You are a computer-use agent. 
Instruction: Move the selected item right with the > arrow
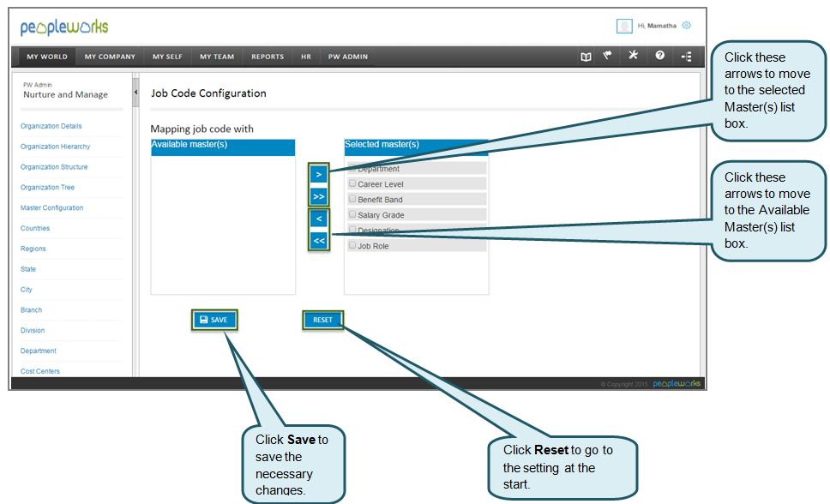click(319, 174)
